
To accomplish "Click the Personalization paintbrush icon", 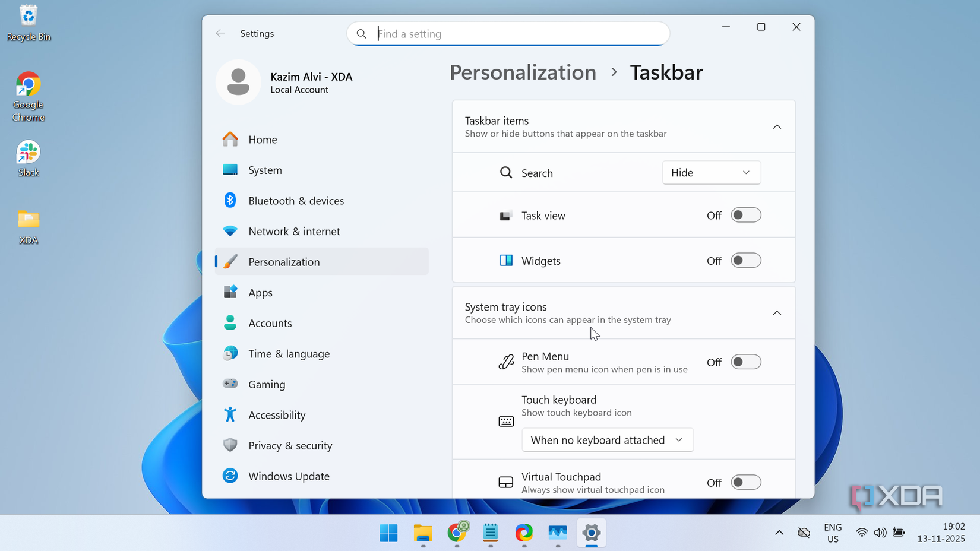I will point(230,262).
